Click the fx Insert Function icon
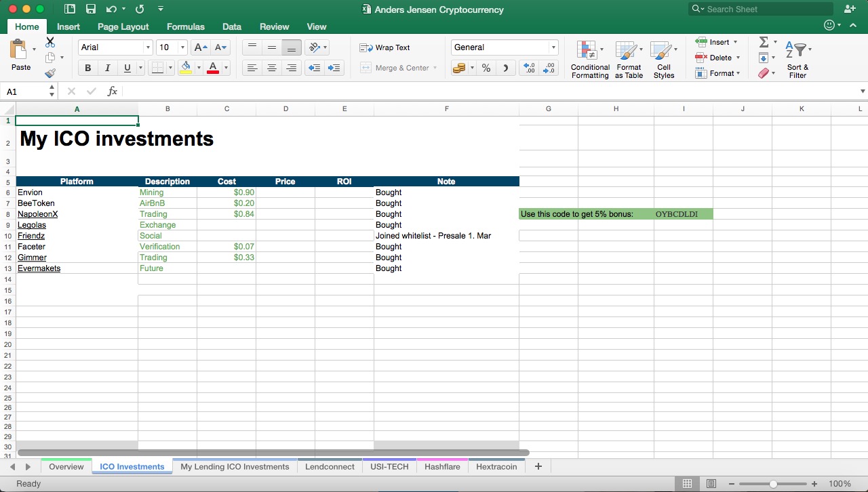868x492 pixels. pos(113,91)
